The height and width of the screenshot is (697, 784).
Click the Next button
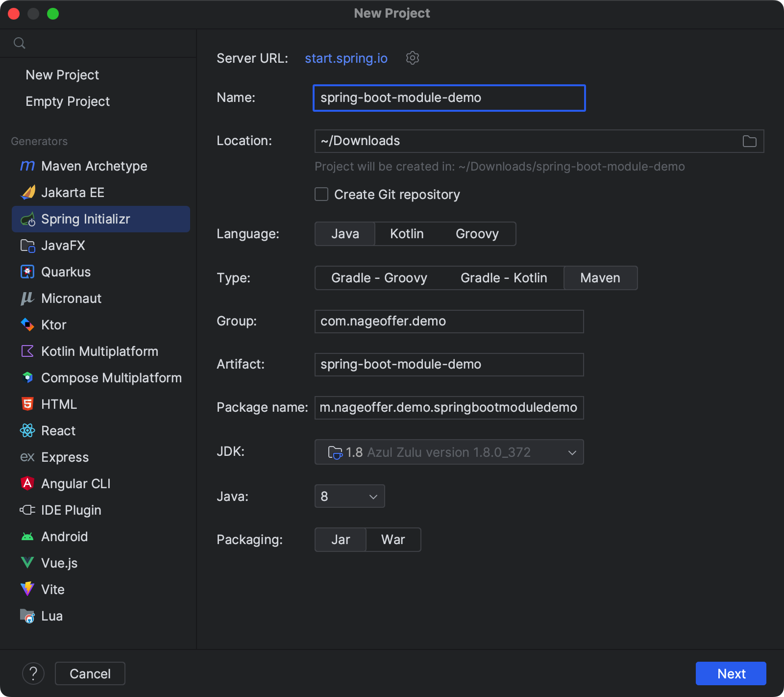[x=731, y=673]
